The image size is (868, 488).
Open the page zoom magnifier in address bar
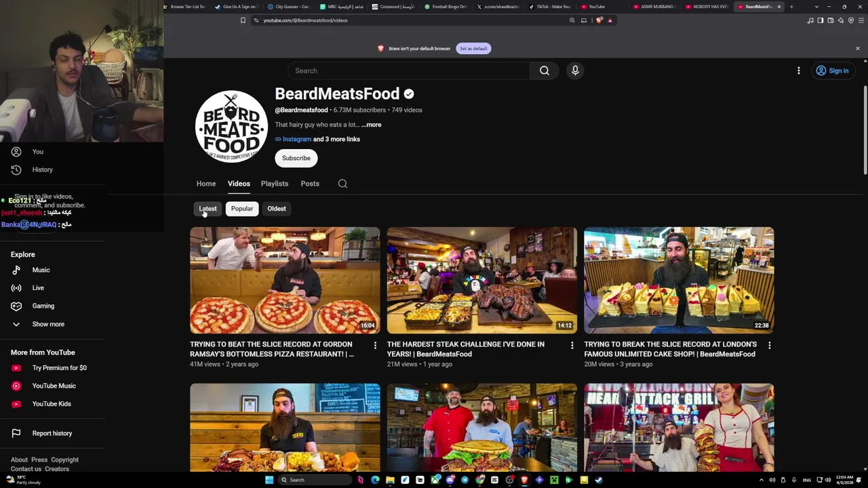point(572,20)
